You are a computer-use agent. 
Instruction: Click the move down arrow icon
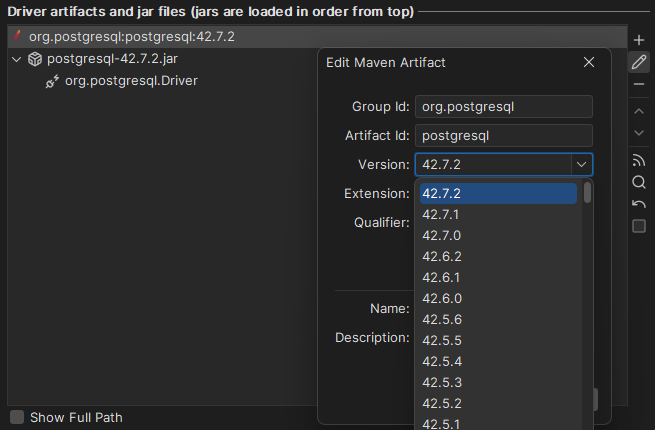pyautogui.click(x=639, y=133)
